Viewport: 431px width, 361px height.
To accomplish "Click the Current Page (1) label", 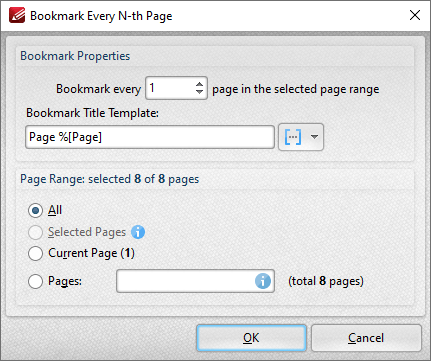I will [91, 253].
